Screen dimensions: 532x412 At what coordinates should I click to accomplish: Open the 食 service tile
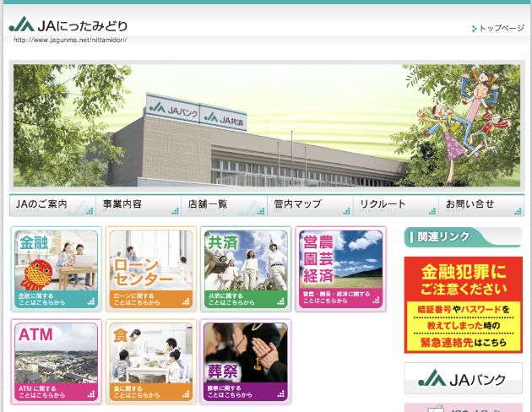tap(152, 361)
